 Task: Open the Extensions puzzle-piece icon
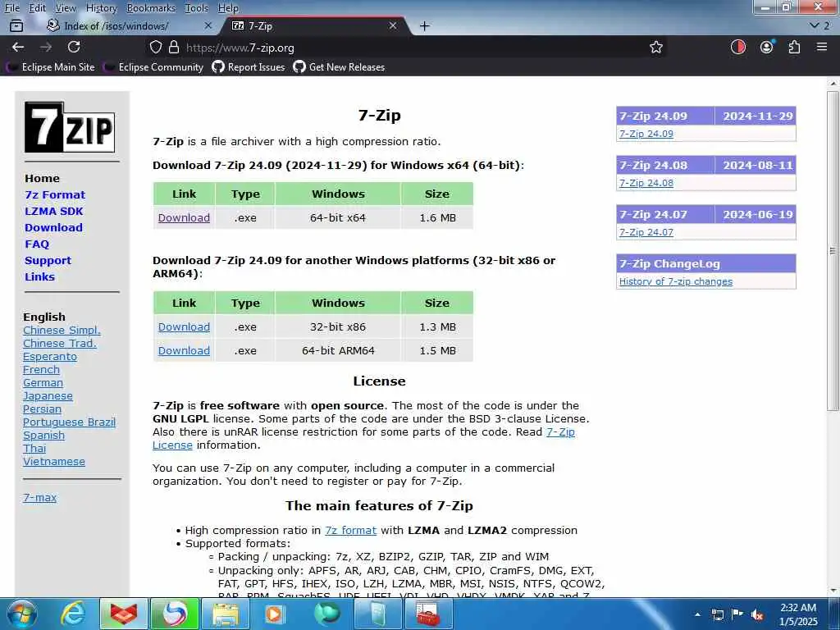pos(794,47)
